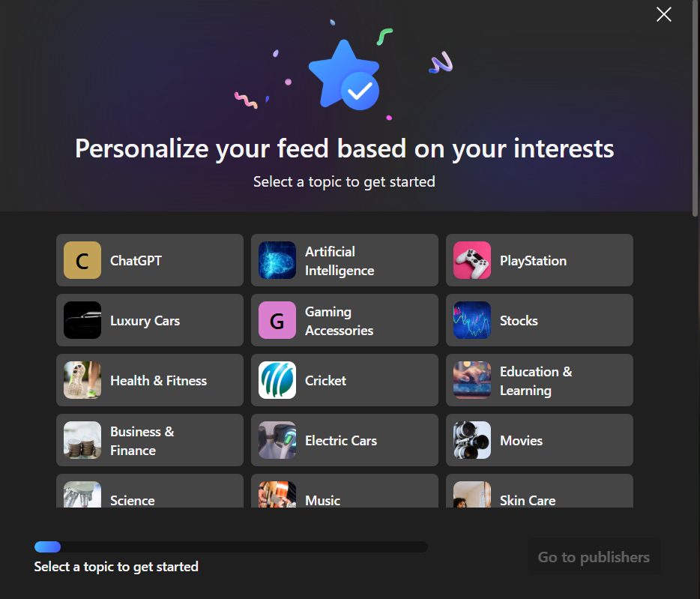Click the blue star badge illustration
The height and width of the screenshot is (599, 700).
pyautogui.click(x=344, y=76)
